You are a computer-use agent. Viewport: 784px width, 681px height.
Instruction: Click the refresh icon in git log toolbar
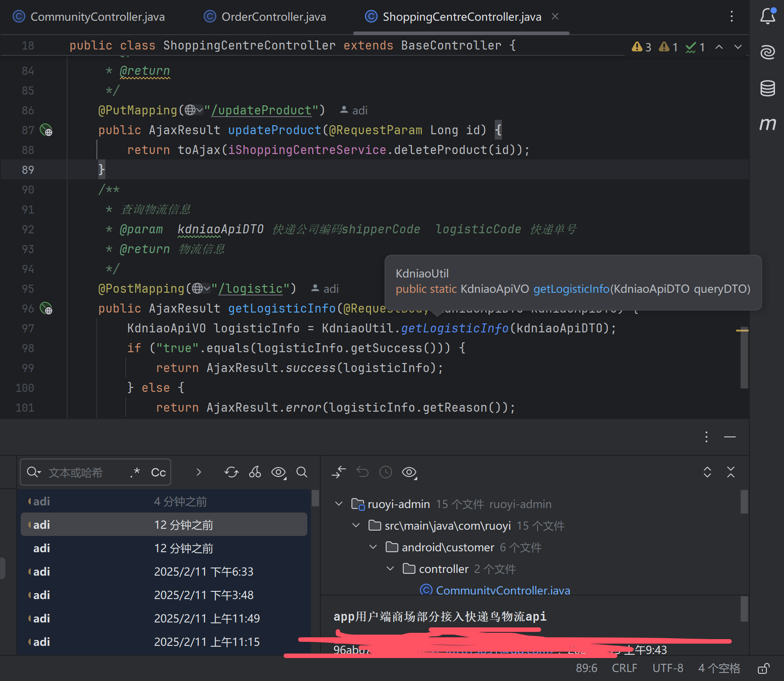(x=231, y=472)
